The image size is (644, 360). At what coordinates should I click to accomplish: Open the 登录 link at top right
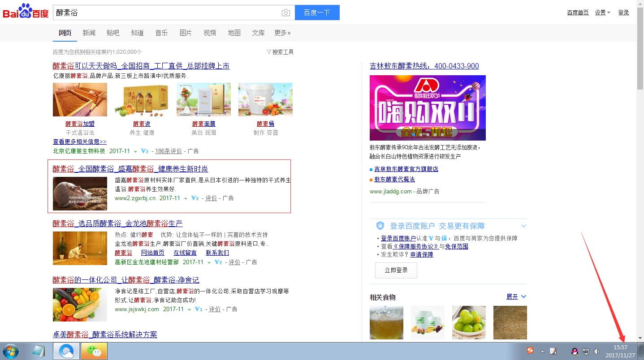point(624,13)
